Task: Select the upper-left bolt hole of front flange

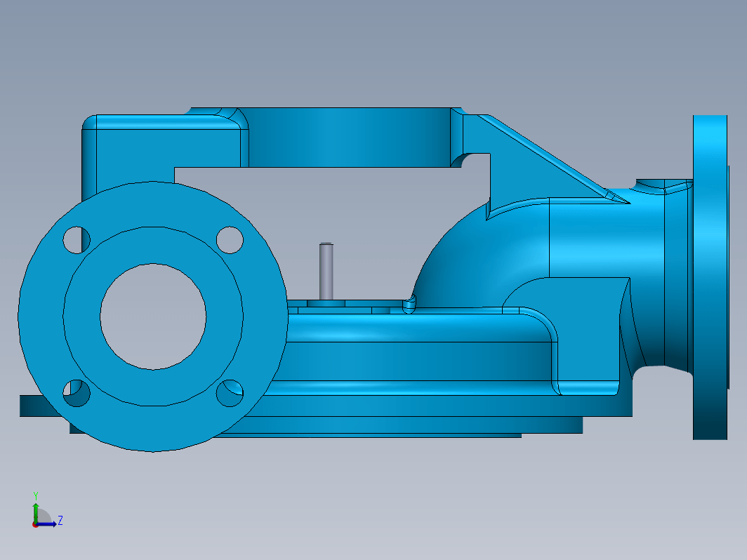Action: coord(77,240)
